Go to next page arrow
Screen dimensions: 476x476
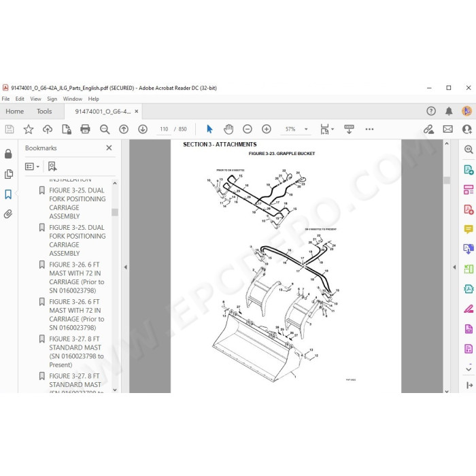(x=143, y=129)
